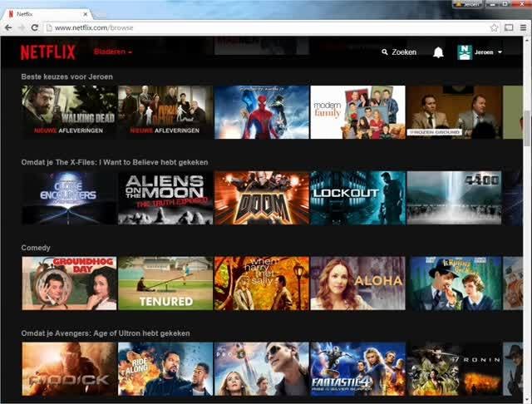The width and height of the screenshot is (532, 404).
Task: Open the Doom movie thumbnail
Action: click(262, 198)
